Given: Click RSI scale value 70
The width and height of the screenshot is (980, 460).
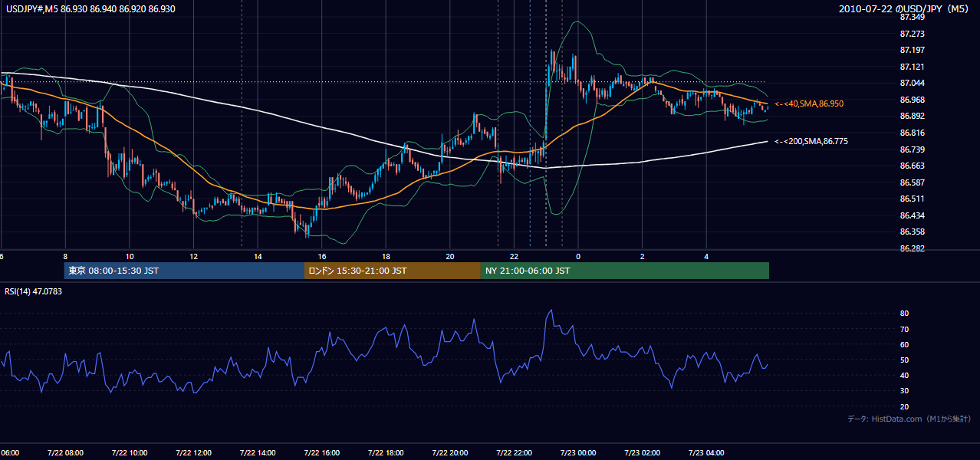Looking at the screenshot, I should point(905,329).
